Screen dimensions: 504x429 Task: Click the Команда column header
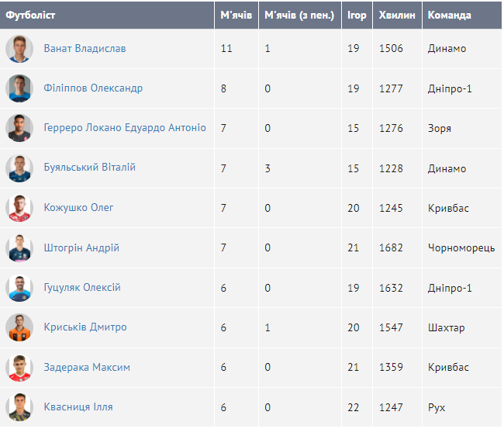[450, 16]
